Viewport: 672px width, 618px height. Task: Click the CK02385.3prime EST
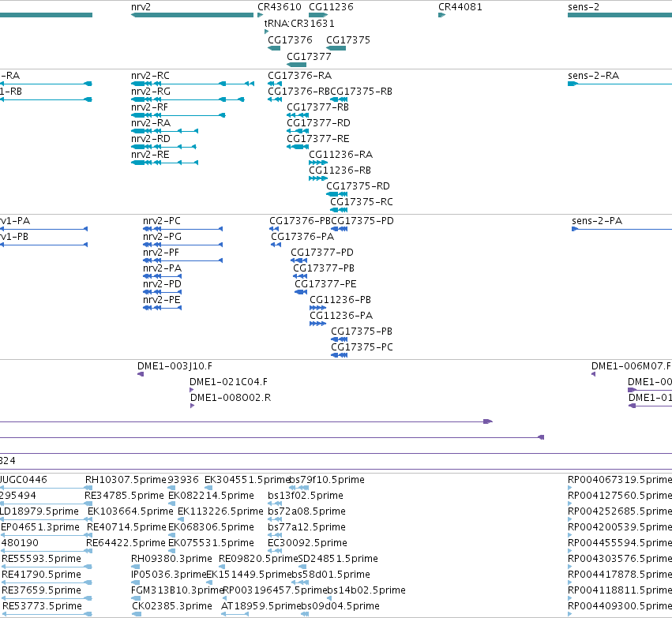(x=172, y=606)
